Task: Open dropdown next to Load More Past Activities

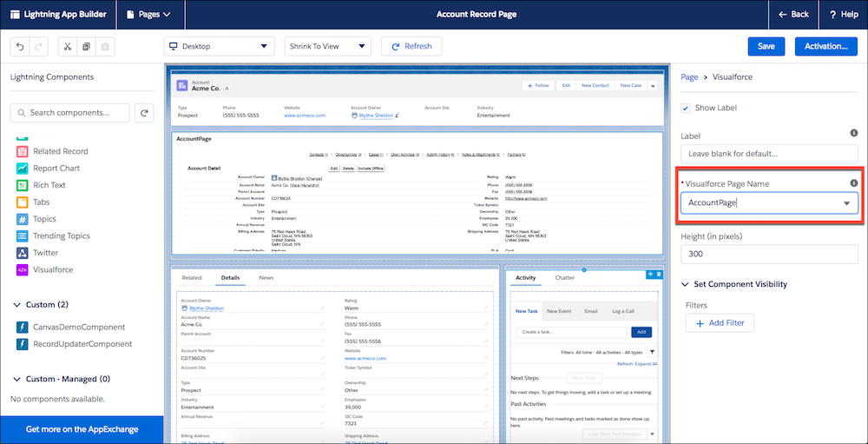Action: point(652,434)
